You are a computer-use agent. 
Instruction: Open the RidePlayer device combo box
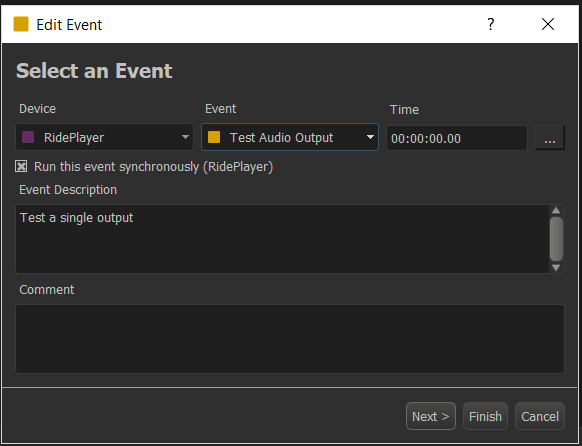coord(104,137)
